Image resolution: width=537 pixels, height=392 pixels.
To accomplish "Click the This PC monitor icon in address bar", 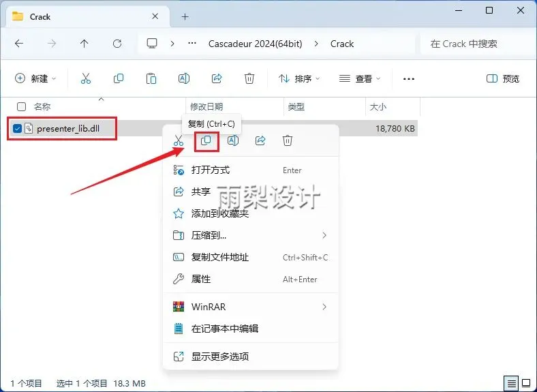I will pos(152,44).
